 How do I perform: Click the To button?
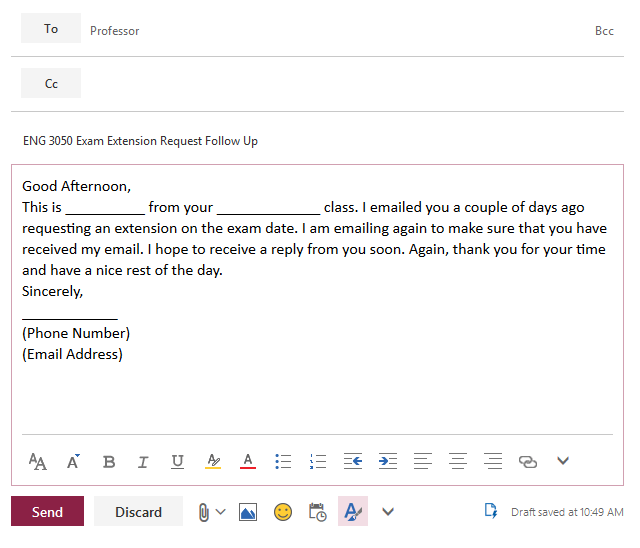tap(51, 28)
